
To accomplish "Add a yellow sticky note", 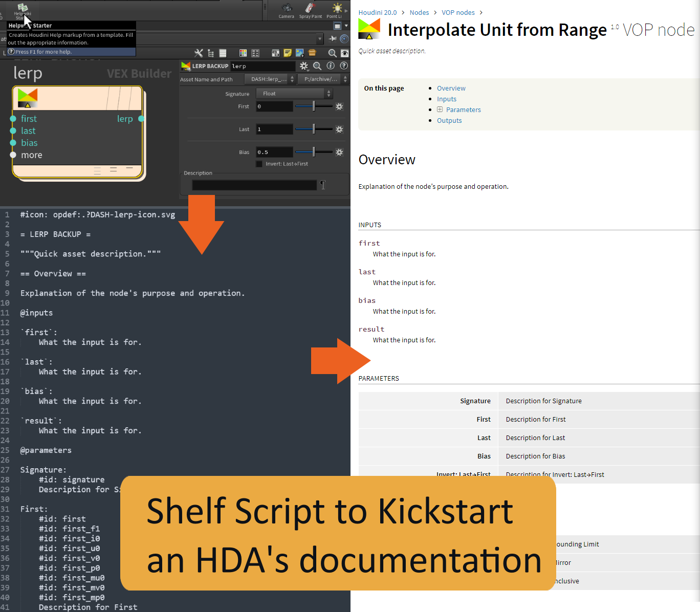I will [x=288, y=53].
